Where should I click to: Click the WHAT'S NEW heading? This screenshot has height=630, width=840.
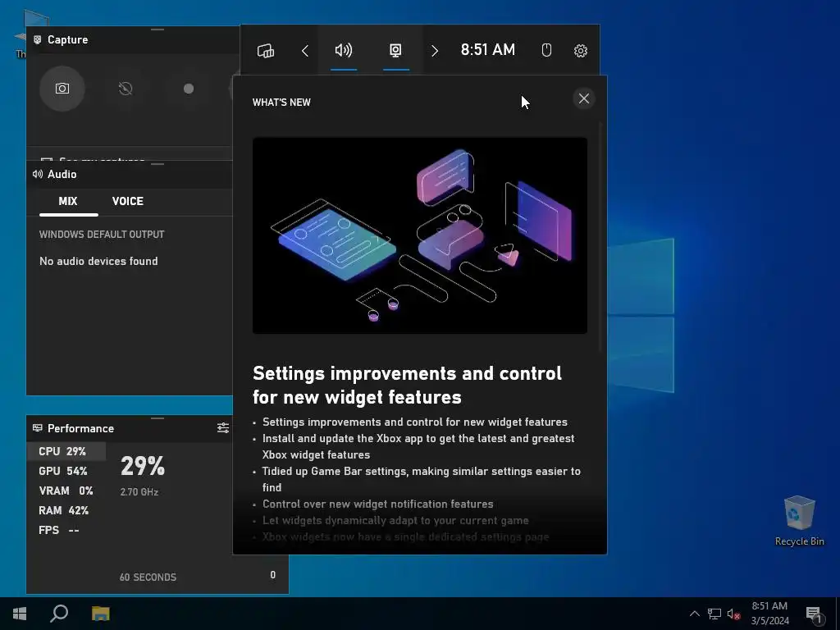(281, 103)
